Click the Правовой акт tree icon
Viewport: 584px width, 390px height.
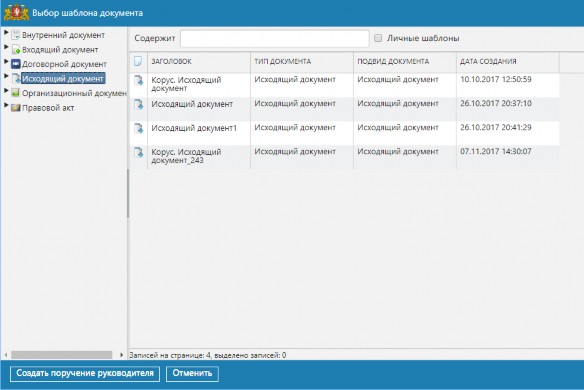[x=15, y=108]
